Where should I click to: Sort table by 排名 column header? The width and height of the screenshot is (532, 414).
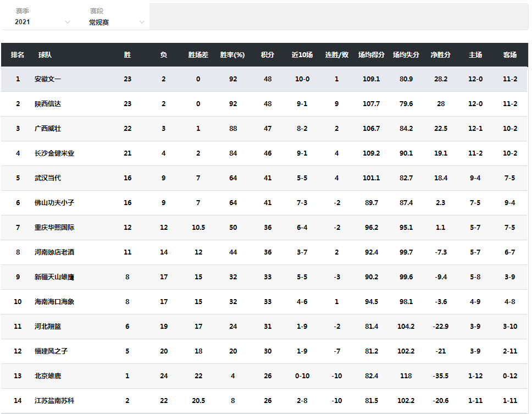18,54
